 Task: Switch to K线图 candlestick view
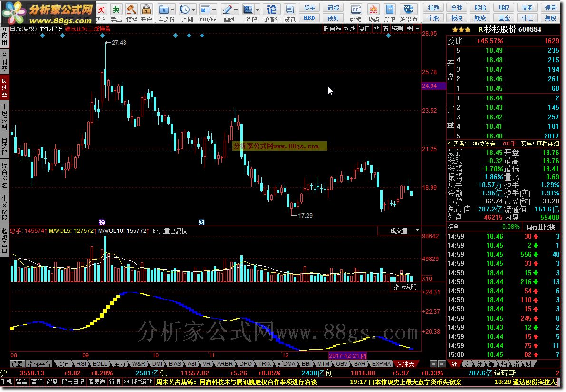(x=4, y=88)
